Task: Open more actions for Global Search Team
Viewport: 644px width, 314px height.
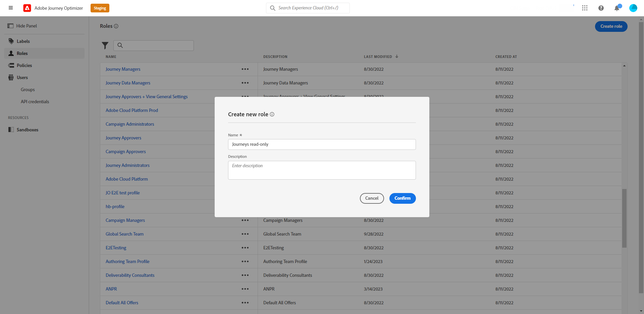Action: click(x=245, y=234)
